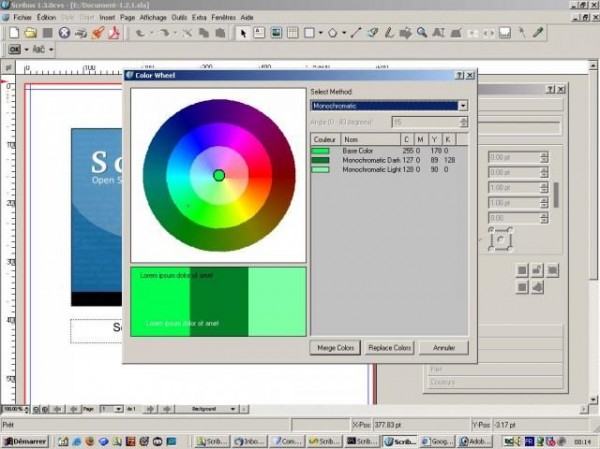The image size is (600, 449).
Task: Expand the shape tool dropdown arrow
Action: click(320, 32)
